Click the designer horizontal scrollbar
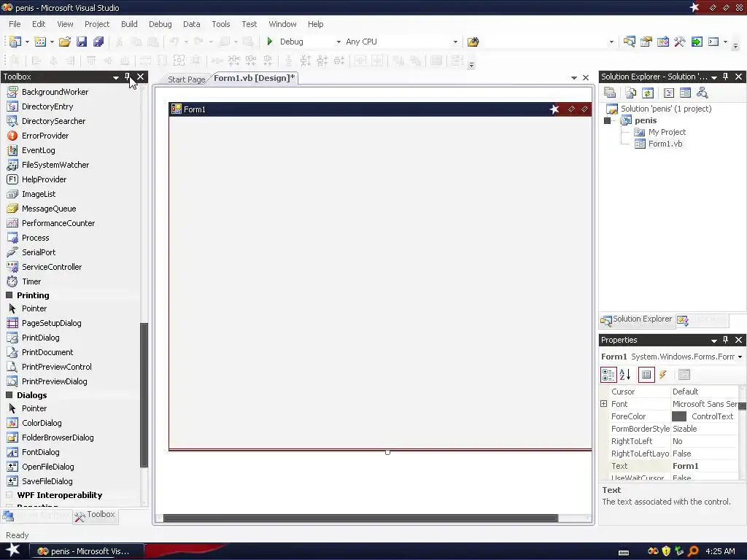This screenshot has height=560, width=747. (360, 518)
